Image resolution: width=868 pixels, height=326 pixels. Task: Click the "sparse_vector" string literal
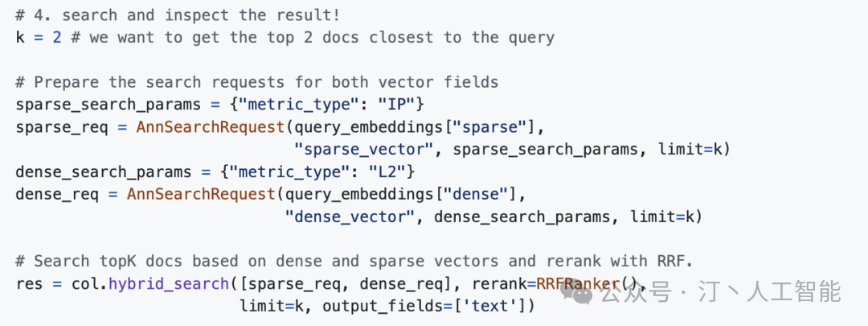pyautogui.click(x=364, y=149)
